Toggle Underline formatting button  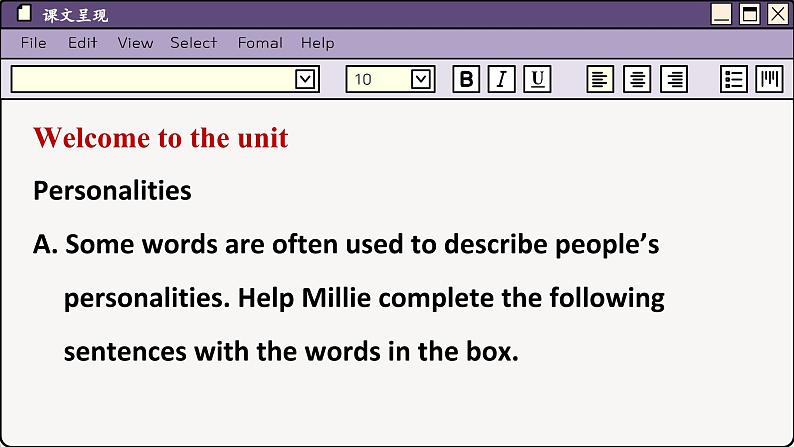(x=538, y=79)
